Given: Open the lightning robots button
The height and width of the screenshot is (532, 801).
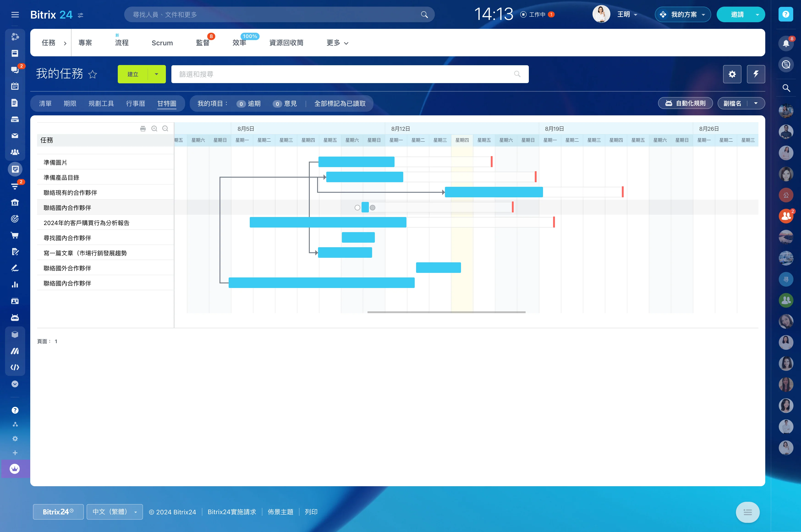Looking at the screenshot, I should 756,74.
